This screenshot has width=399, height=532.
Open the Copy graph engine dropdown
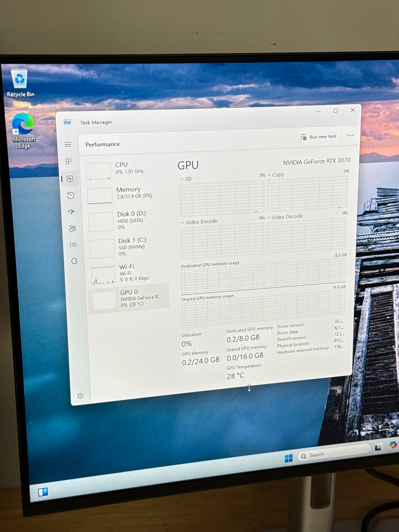[275, 175]
